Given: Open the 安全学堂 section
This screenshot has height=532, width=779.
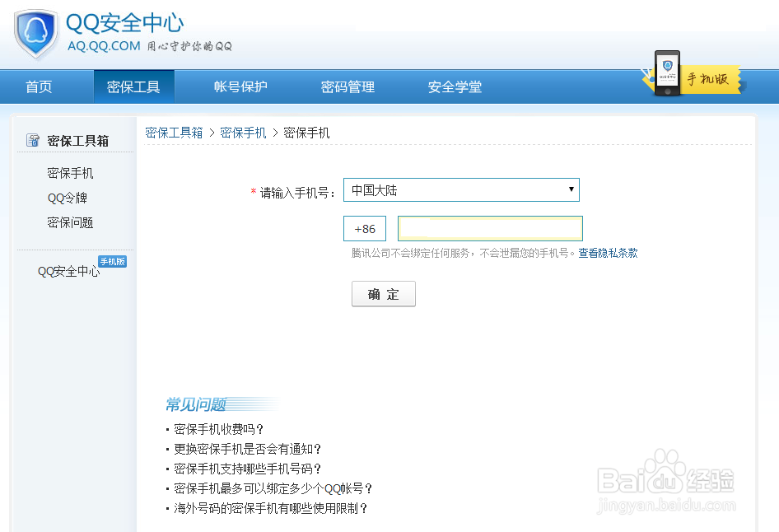Looking at the screenshot, I should tap(455, 86).
